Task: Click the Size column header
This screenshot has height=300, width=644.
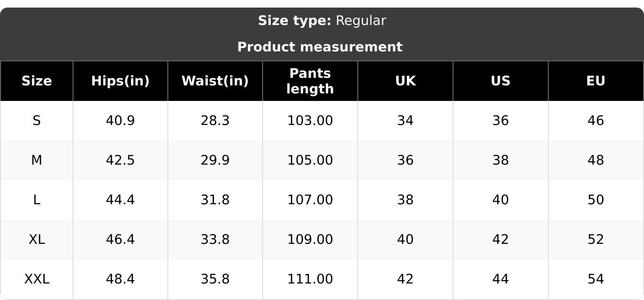Action: pos(37,81)
